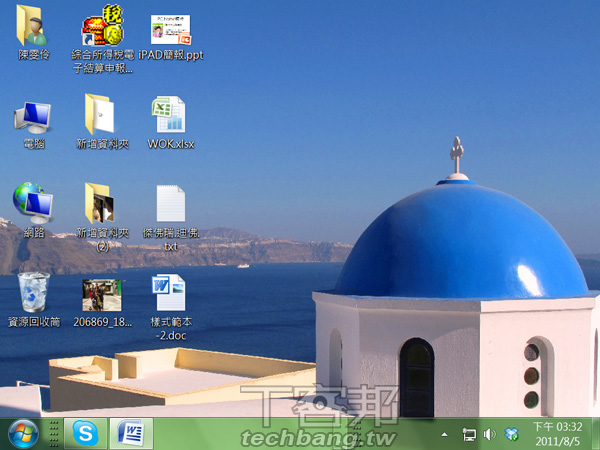The height and width of the screenshot is (450, 600).
Task: Open Skype from the taskbar
Action: (86, 434)
